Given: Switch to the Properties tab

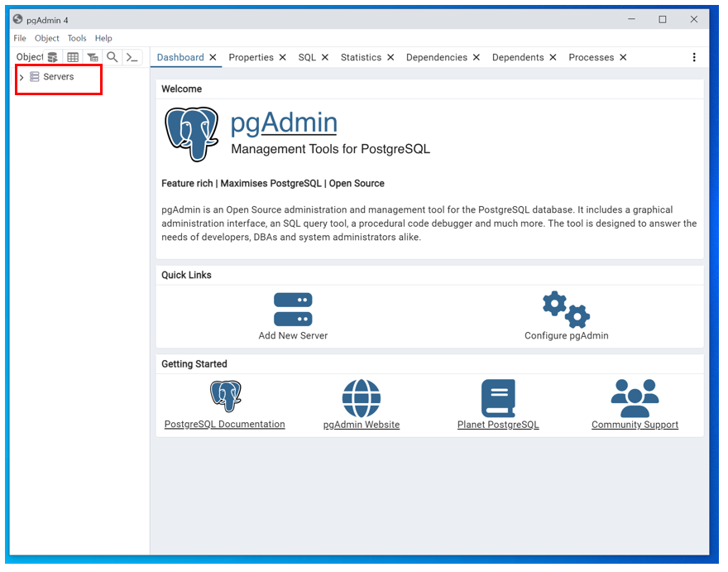Looking at the screenshot, I should pyautogui.click(x=251, y=57).
